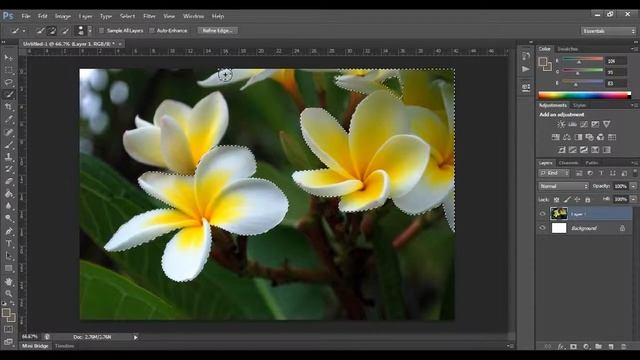
Task: Hide the Background layer eye icon
Action: pyautogui.click(x=542, y=228)
